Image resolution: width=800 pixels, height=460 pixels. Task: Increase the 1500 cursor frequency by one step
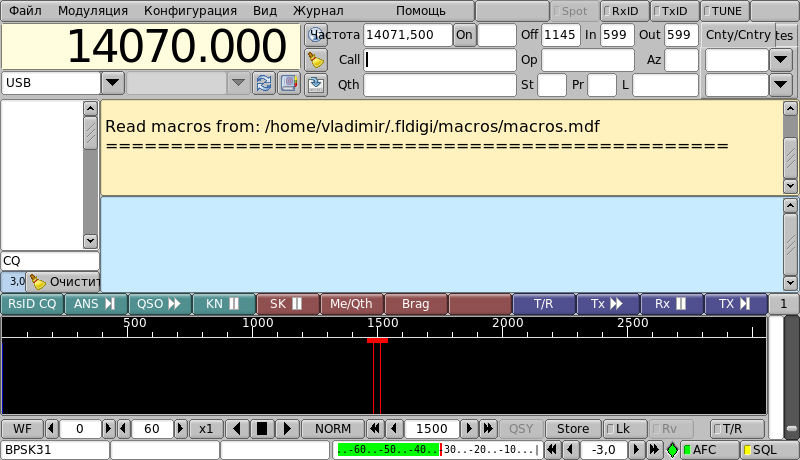click(469, 429)
